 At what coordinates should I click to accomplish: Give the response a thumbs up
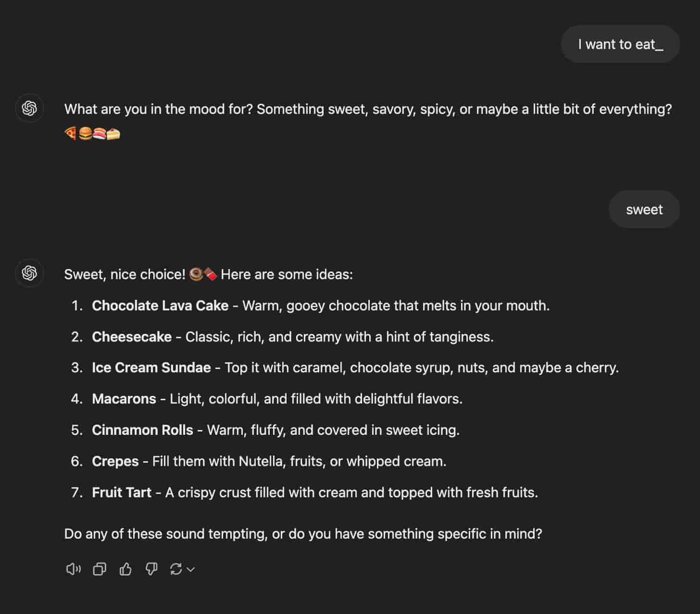pos(125,569)
